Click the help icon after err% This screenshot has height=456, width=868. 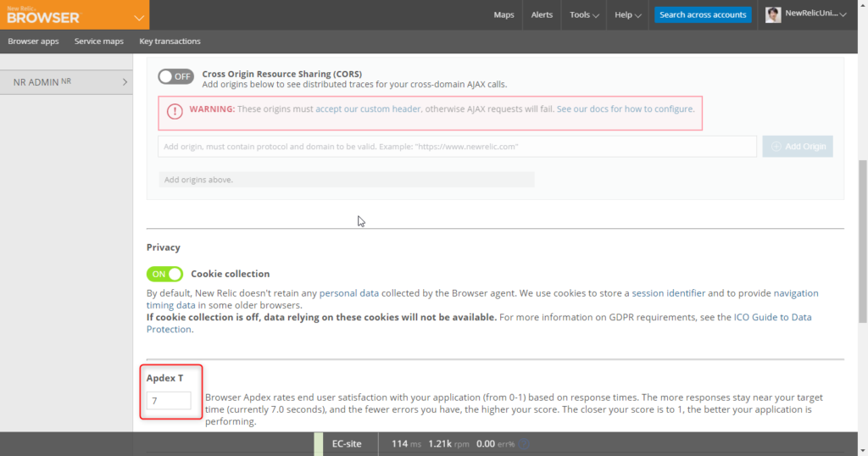pos(524,444)
